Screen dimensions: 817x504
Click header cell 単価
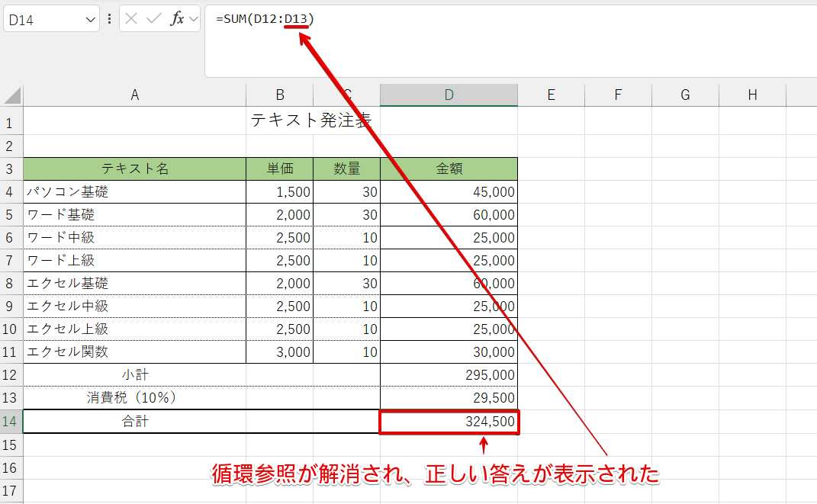pos(280,169)
